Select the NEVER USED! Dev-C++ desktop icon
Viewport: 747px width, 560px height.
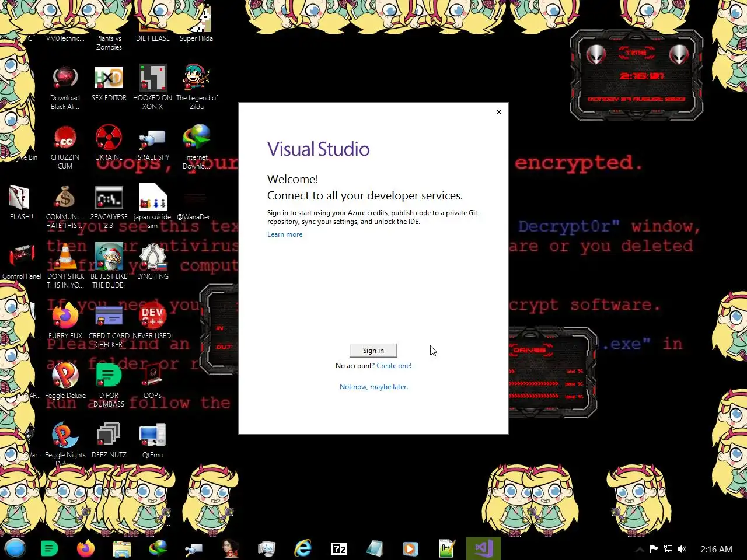click(153, 321)
